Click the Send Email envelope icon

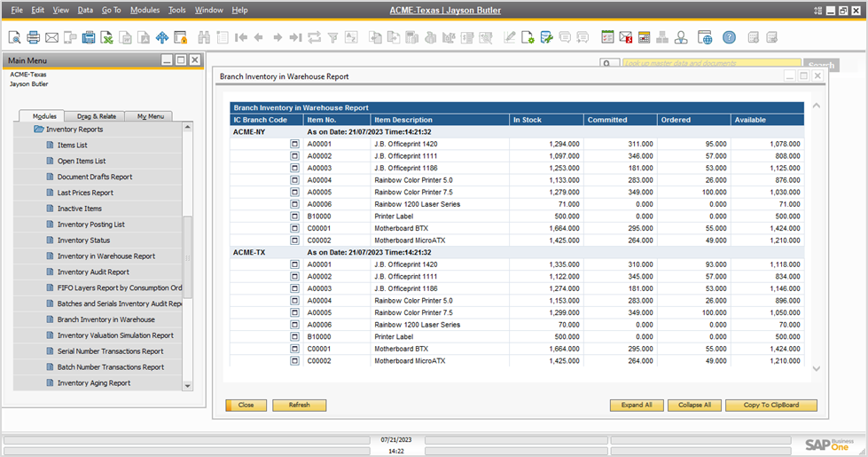coord(51,37)
